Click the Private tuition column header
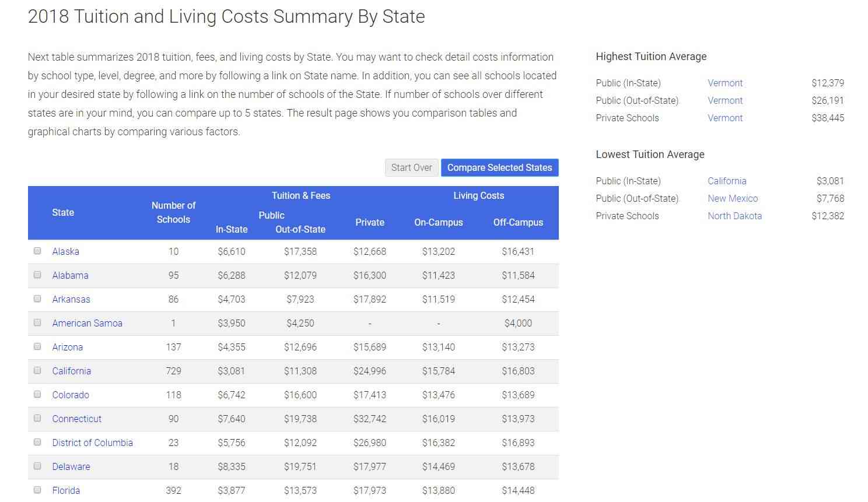 (x=370, y=222)
